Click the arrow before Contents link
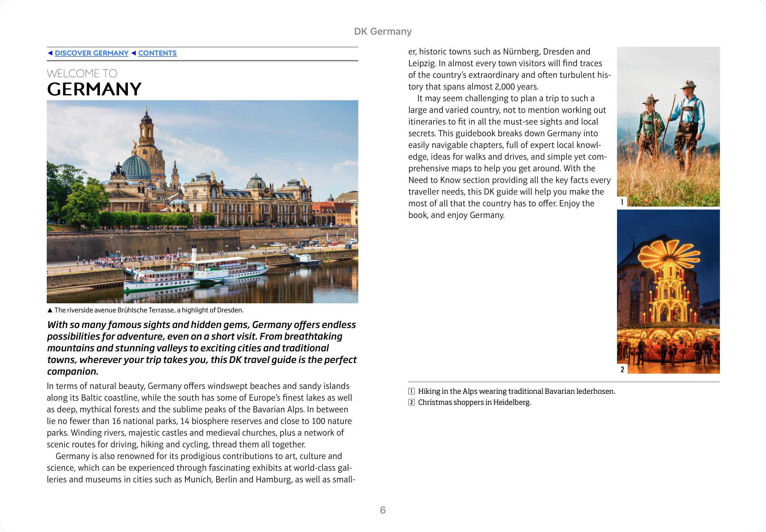 133,53
